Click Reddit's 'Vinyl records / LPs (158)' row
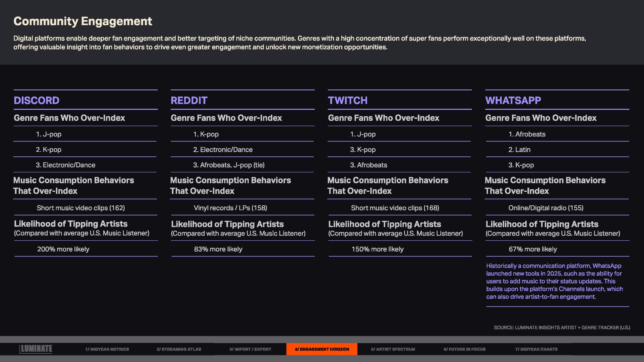This screenshot has width=644, height=362. pos(230,208)
